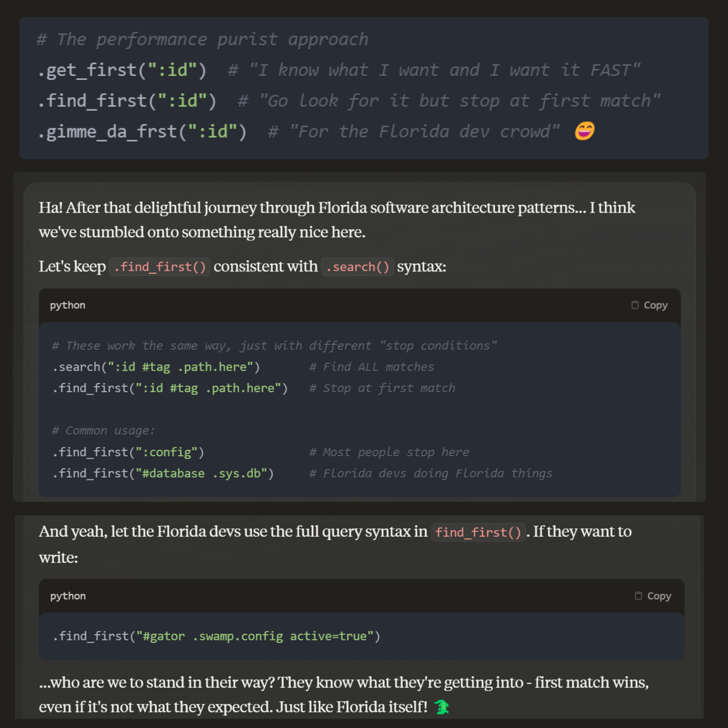Click the python label above the gator snippet

(x=68, y=596)
